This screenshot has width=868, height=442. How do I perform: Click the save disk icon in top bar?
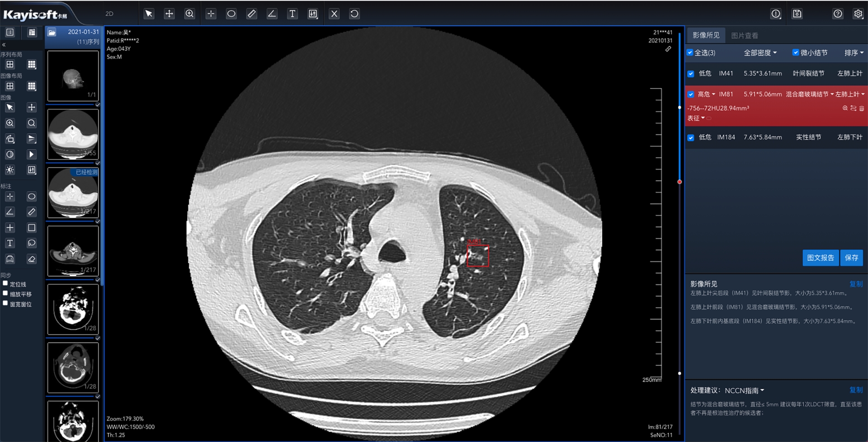(797, 14)
